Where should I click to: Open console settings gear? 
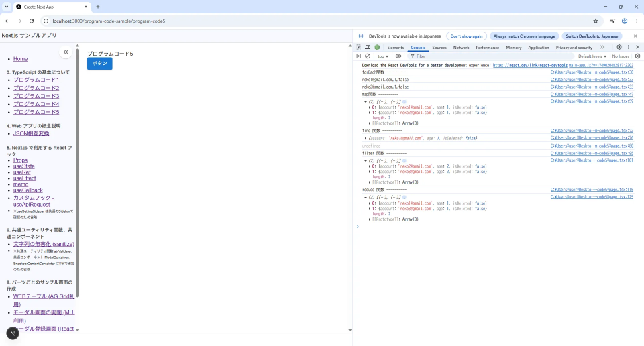click(637, 56)
